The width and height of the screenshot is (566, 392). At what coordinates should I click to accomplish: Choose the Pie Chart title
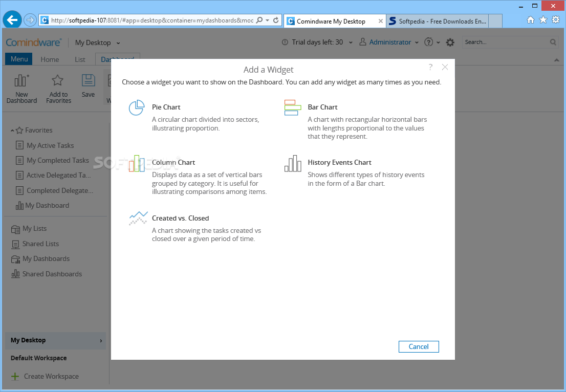pos(166,107)
